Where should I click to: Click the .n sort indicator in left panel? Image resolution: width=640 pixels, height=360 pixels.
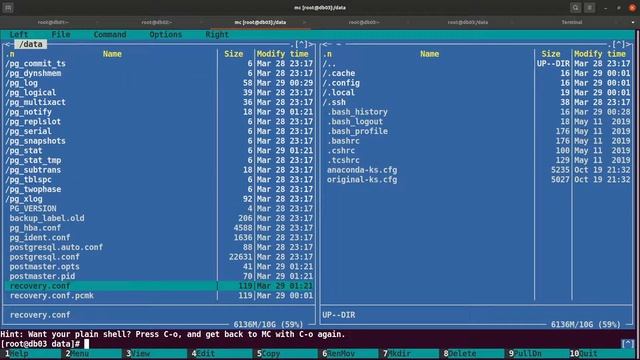[x=10, y=54]
